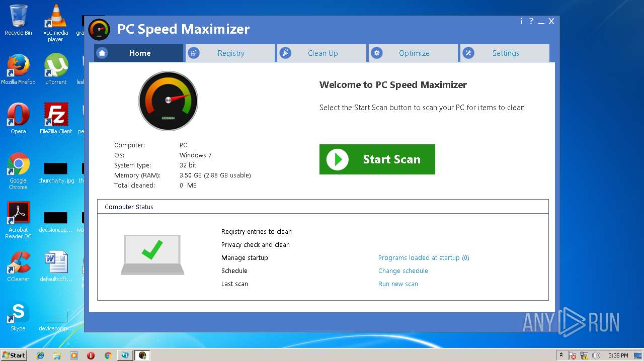
Task: Click the "Registry entries to clean" text
Action: pyautogui.click(x=257, y=232)
